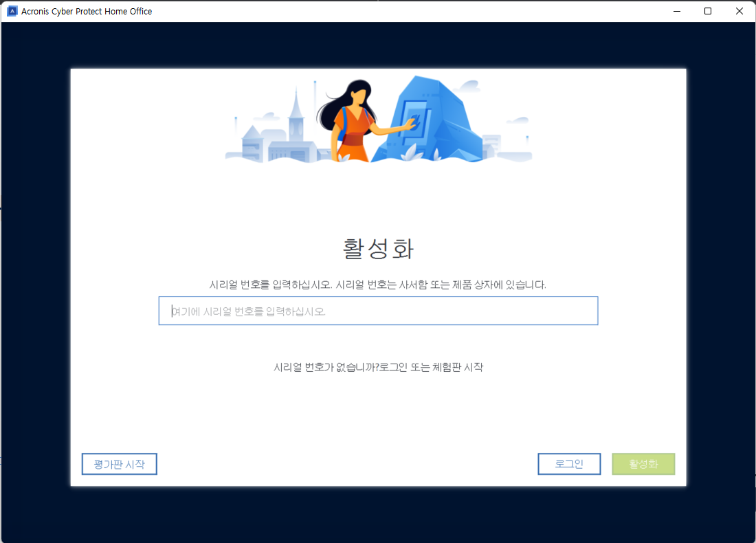Click the Acronis app icon in title bar
756x543 pixels.
tap(12, 11)
